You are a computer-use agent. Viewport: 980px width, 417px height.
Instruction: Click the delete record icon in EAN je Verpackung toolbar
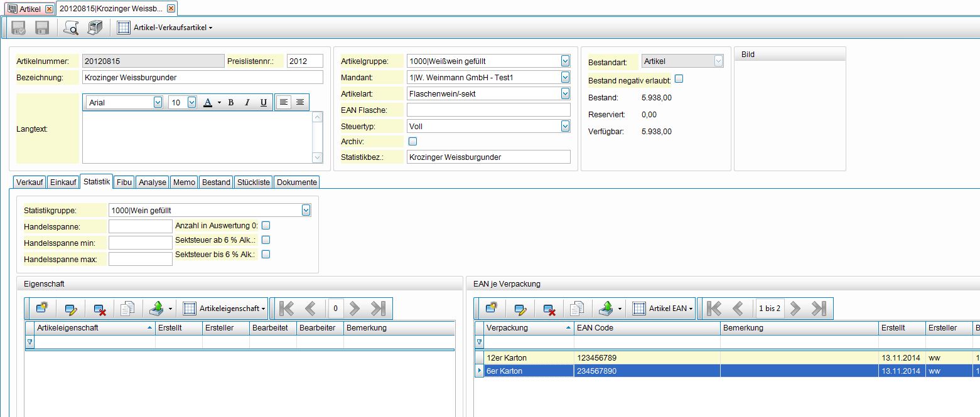tap(550, 309)
